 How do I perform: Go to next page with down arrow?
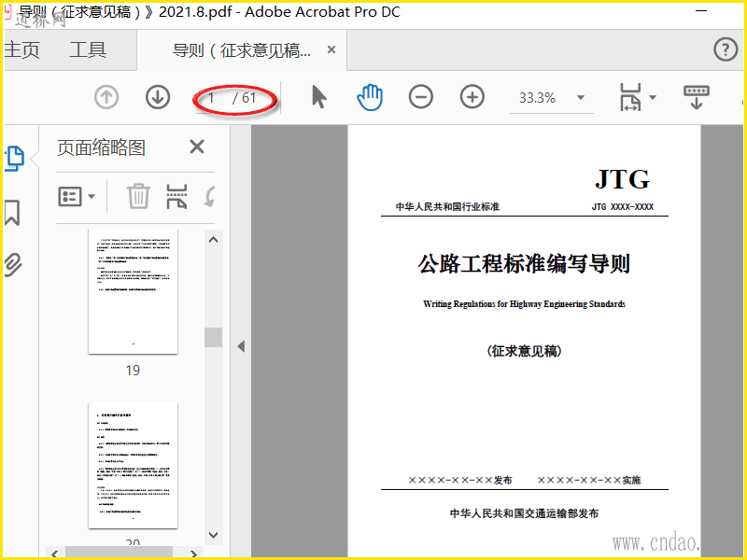pyautogui.click(x=158, y=98)
